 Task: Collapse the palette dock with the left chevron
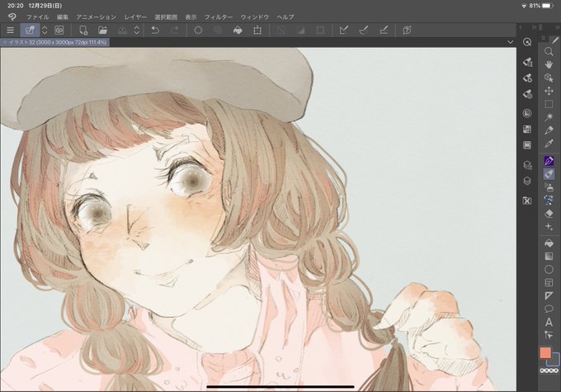[521, 27]
